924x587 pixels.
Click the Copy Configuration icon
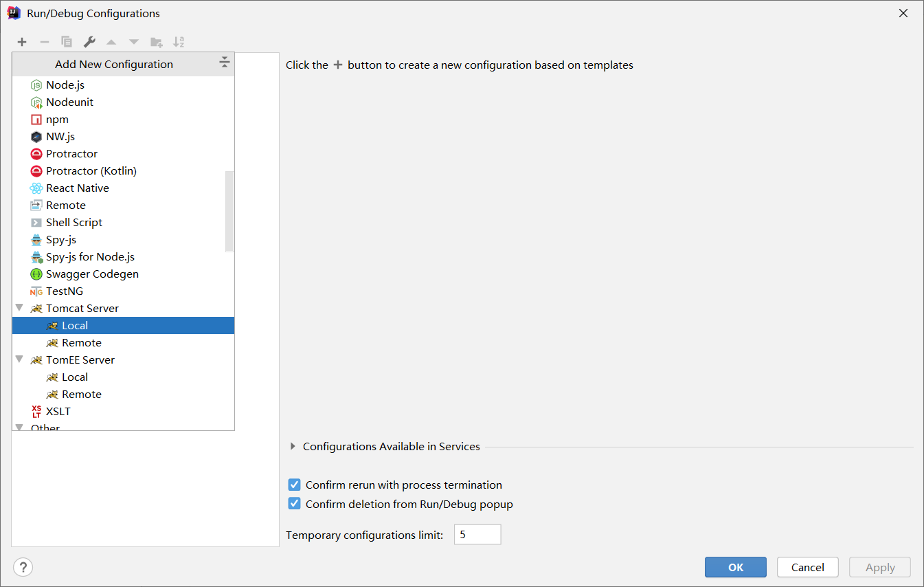click(x=67, y=42)
